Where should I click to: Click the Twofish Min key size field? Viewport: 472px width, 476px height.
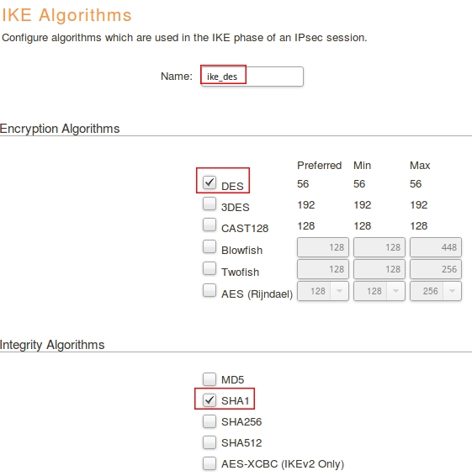point(379,269)
